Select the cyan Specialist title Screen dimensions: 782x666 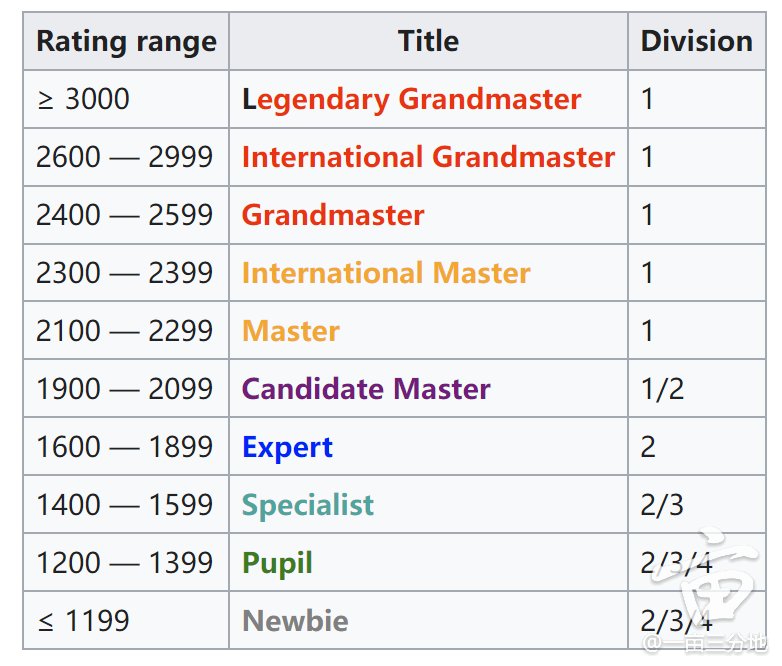(x=308, y=505)
